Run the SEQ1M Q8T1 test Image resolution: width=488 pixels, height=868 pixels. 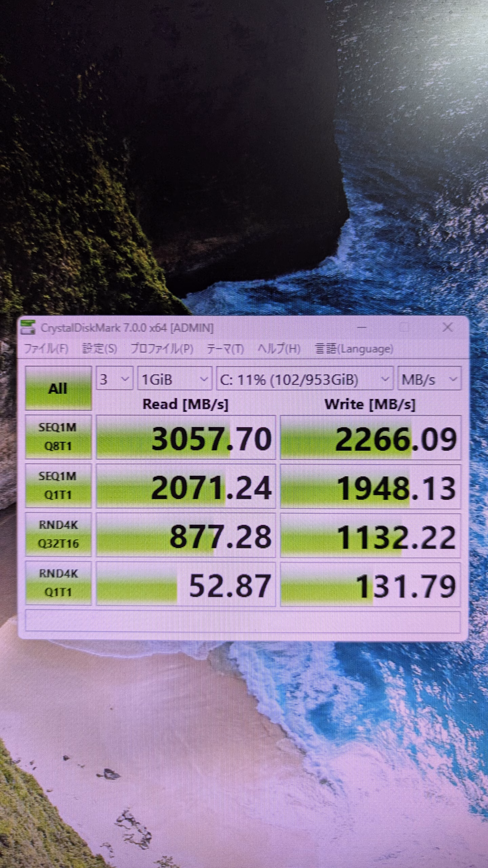click(x=58, y=437)
